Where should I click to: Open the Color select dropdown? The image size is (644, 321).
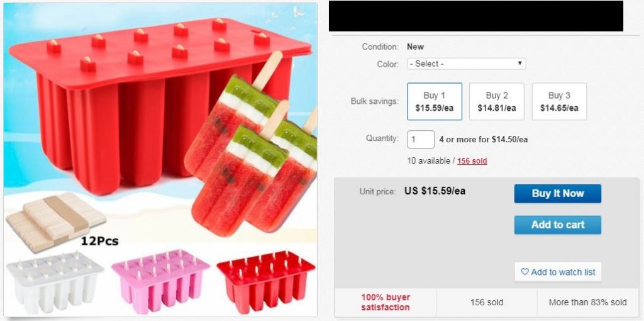tap(466, 64)
